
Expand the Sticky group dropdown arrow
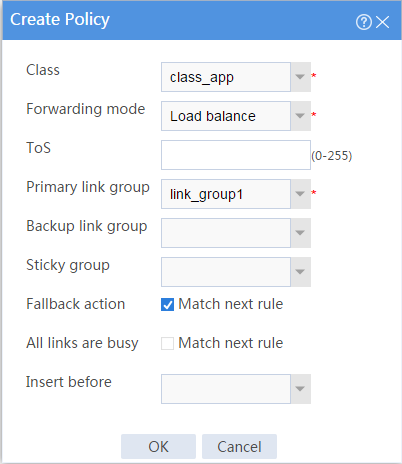tap(300, 272)
